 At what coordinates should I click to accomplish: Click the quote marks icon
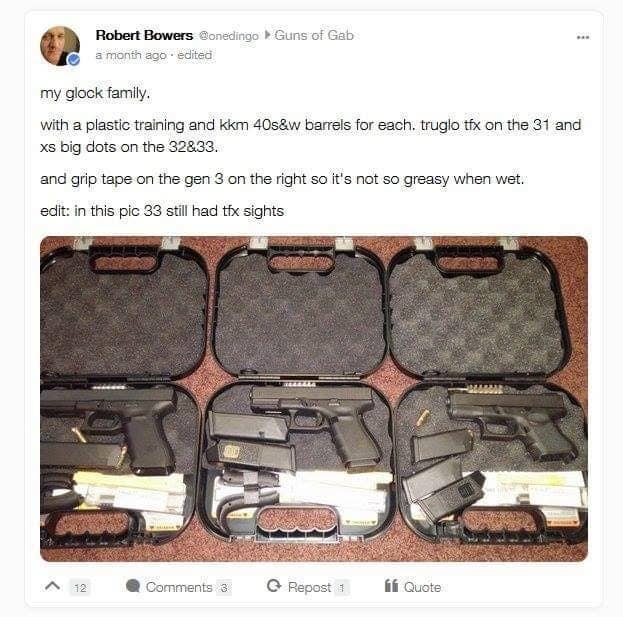(391, 586)
